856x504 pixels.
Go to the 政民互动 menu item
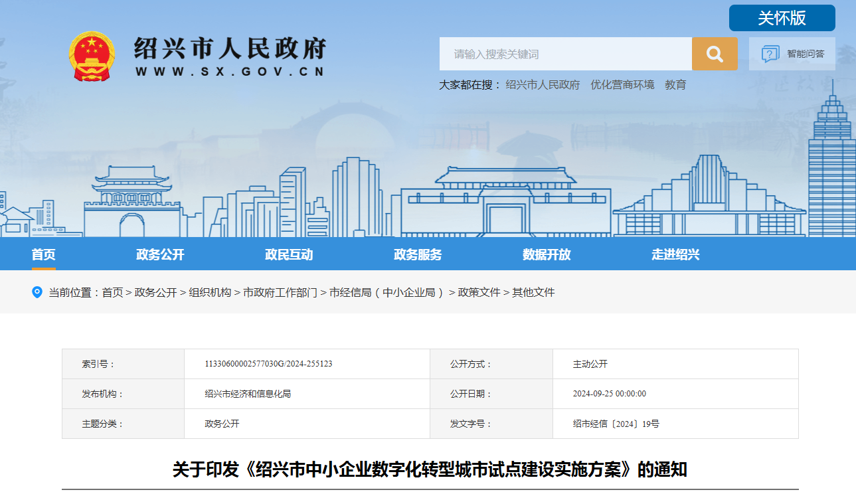(289, 254)
